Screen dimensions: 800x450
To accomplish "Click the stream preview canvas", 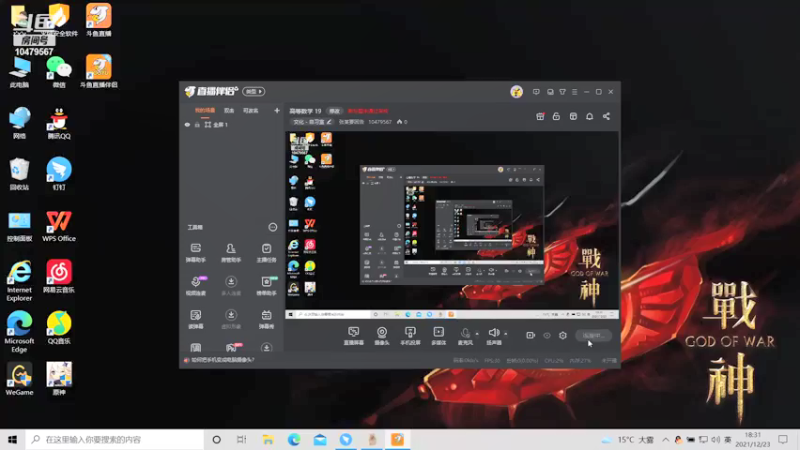I will [x=452, y=225].
